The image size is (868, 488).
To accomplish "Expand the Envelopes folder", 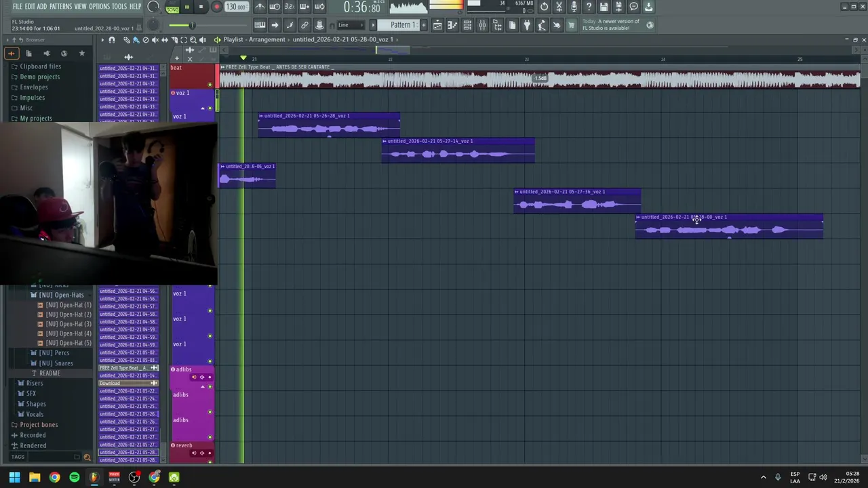I will click(x=34, y=87).
